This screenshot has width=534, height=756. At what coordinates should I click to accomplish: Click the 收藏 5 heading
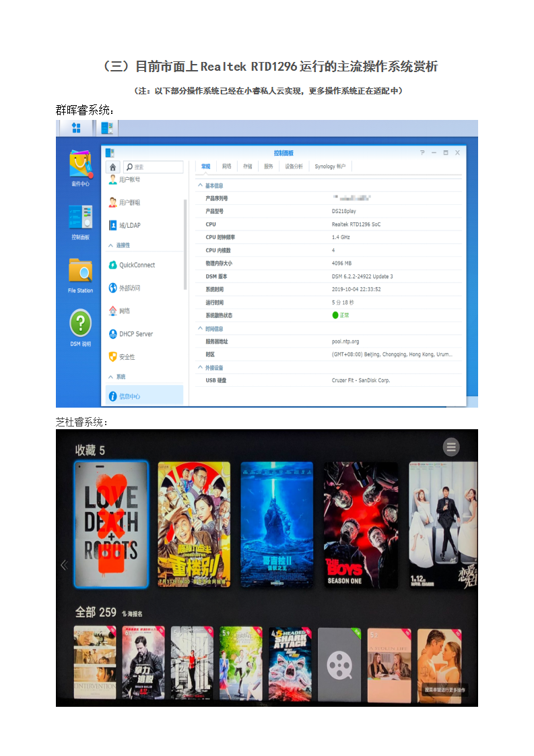coord(90,450)
